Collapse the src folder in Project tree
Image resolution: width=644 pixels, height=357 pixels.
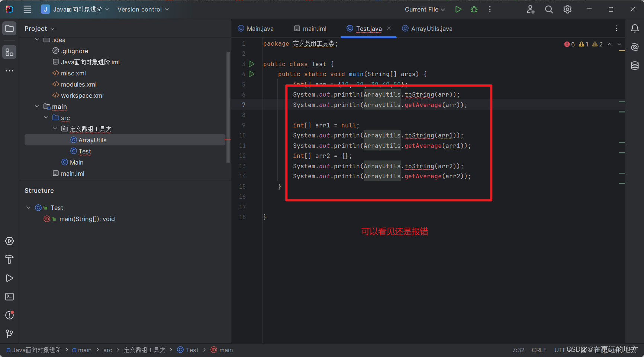(x=46, y=117)
